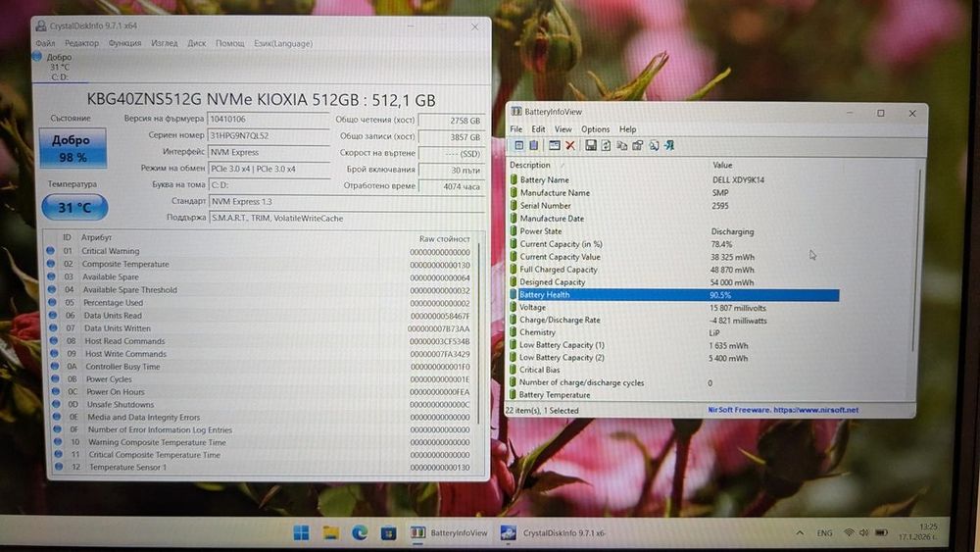980x552 pixels.
Task: Click the CrystalDiskInfo title bar app icon
Action: pos(41,25)
